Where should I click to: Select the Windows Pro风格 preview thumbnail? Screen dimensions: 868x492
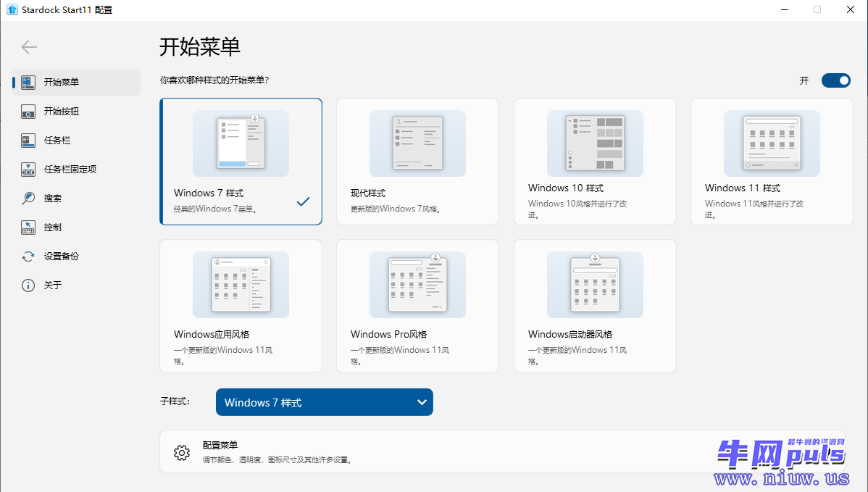[417, 285]
